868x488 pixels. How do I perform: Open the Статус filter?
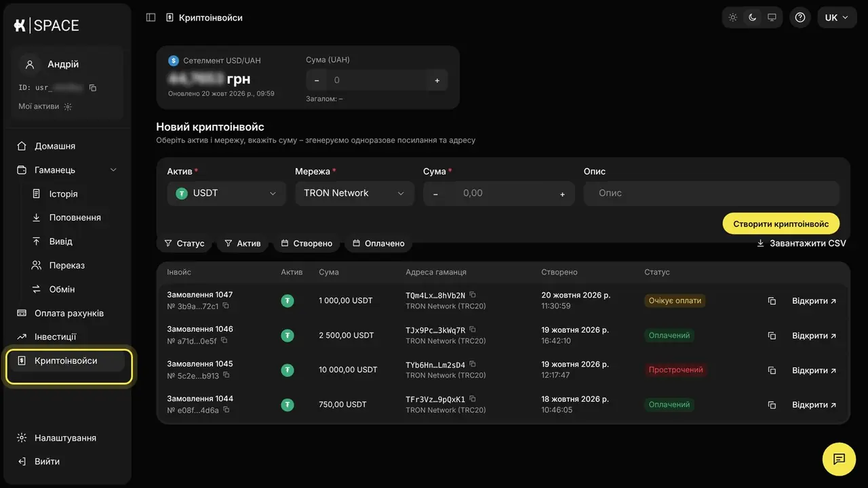pos(184,243)
